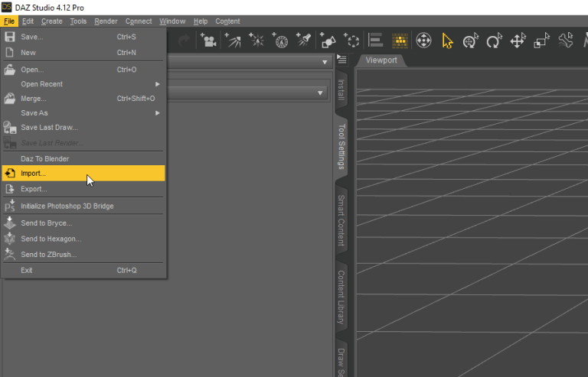Choose Open... from the File menu
Screen dimensions: 588x377
click(83, 70)
